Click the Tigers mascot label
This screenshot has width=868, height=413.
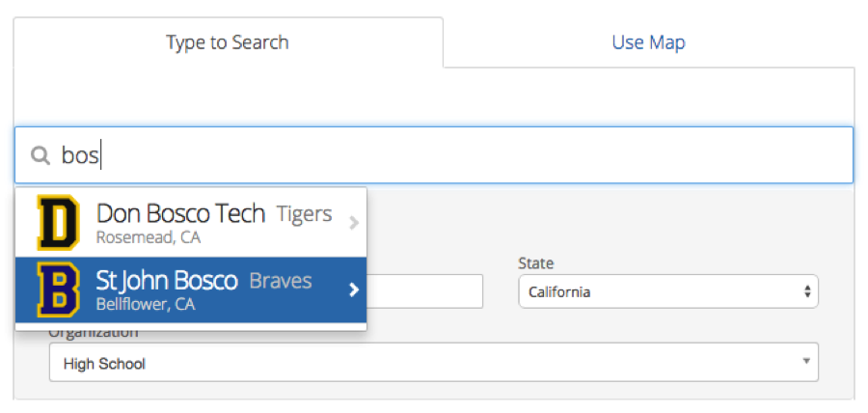304,213
